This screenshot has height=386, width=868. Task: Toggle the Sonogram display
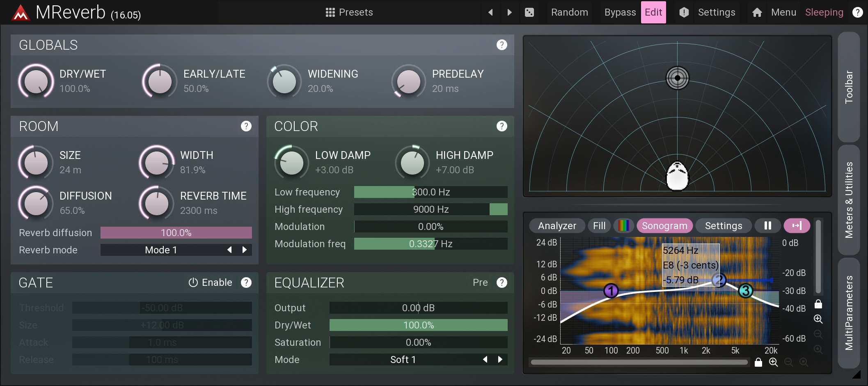[x=664, y=225]
